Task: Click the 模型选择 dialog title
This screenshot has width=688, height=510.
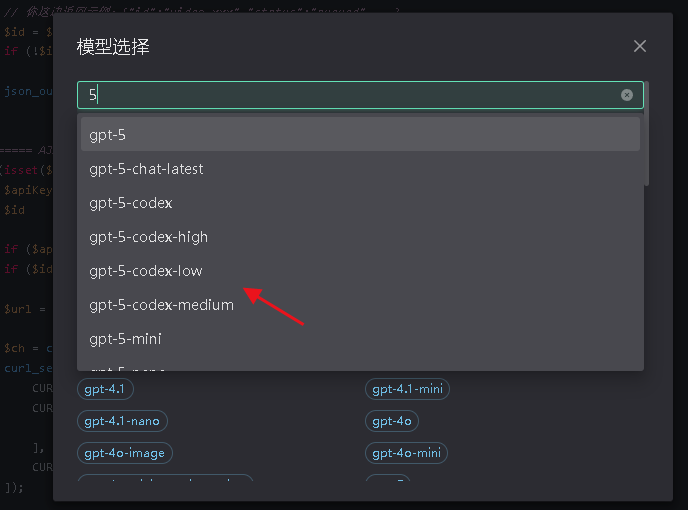Action: [x=113, y=47]
